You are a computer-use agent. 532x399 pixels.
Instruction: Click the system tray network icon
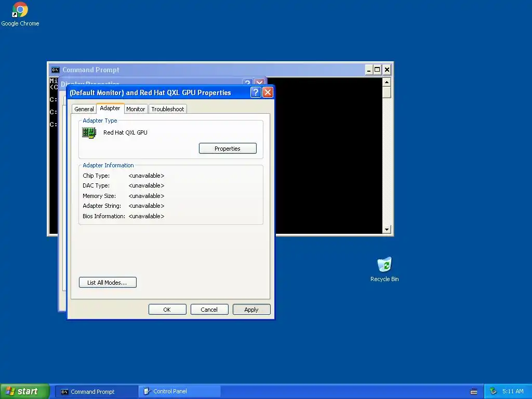tap(494, 391)
